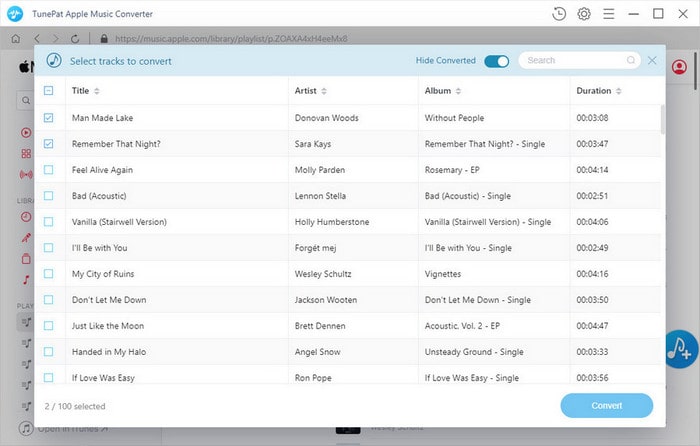Viewport: 700px width, 446px height.
Task: Toggle the select-all header checkbox
Action: 49,91
